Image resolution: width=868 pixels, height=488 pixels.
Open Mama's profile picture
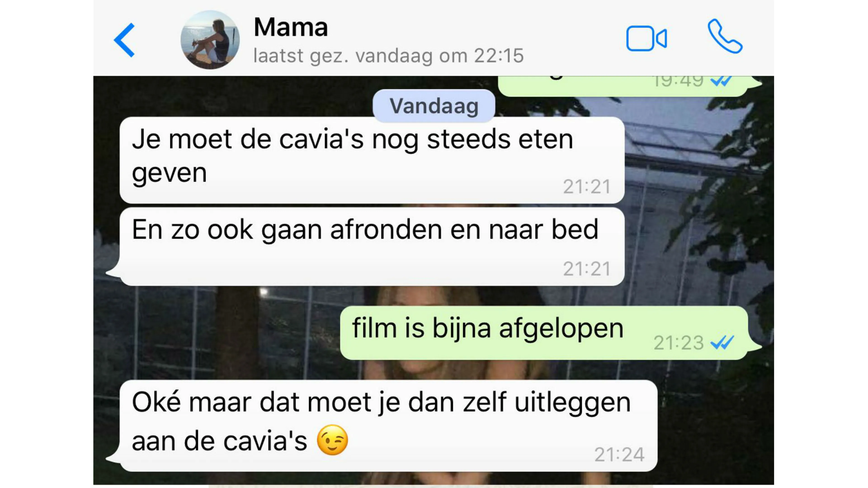coord(210,40)
